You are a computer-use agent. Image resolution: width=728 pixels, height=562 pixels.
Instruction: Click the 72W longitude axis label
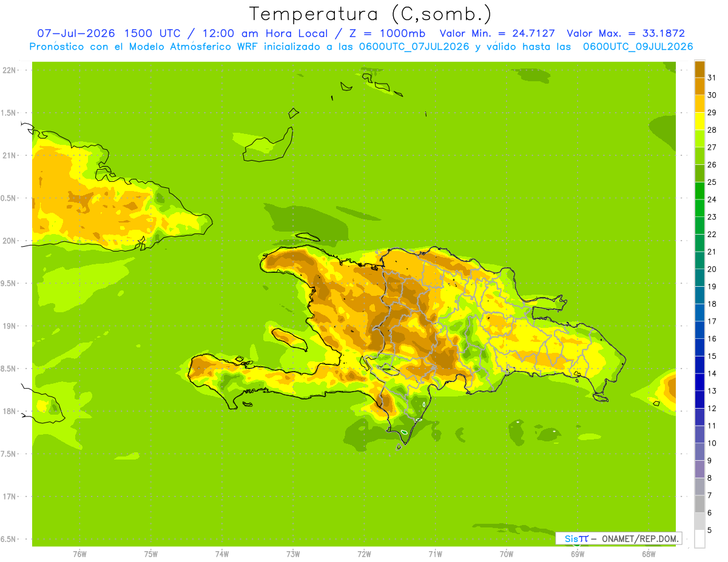point(364,554)
